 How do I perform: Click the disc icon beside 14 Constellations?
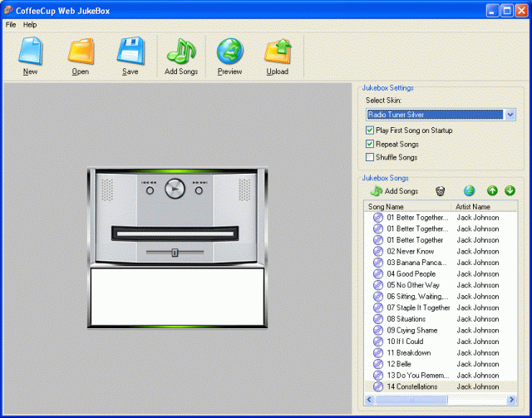click(x=378, y=386)
